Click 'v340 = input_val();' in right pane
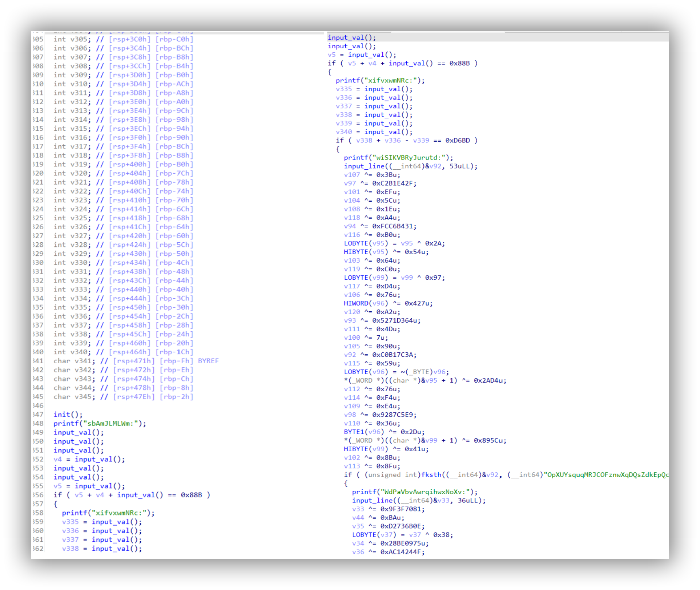The width and height of the screenshot is (700, 590). click(374, 132)
